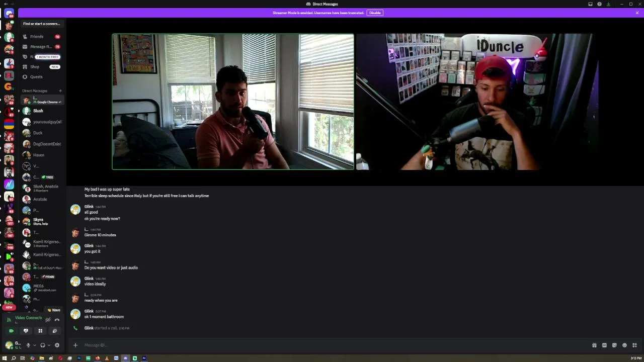This screenshot has height=362, width=644.
Task: Open the Nitro tab with month-free badge
Action: click(41, 57)
